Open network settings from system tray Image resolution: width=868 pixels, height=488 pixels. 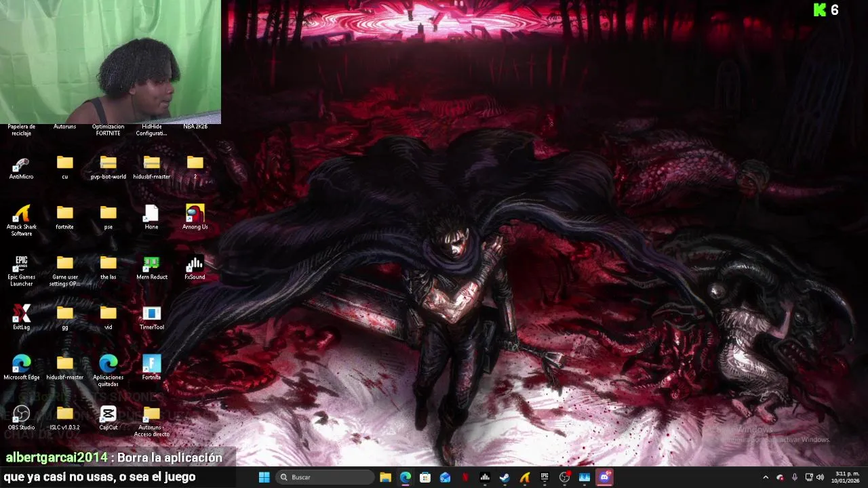(x=809, y=477)
